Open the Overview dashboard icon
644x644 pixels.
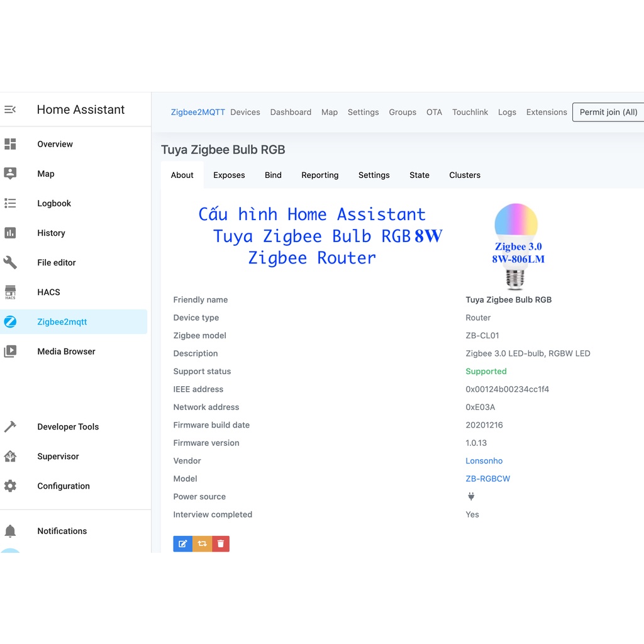pos(10,144)
